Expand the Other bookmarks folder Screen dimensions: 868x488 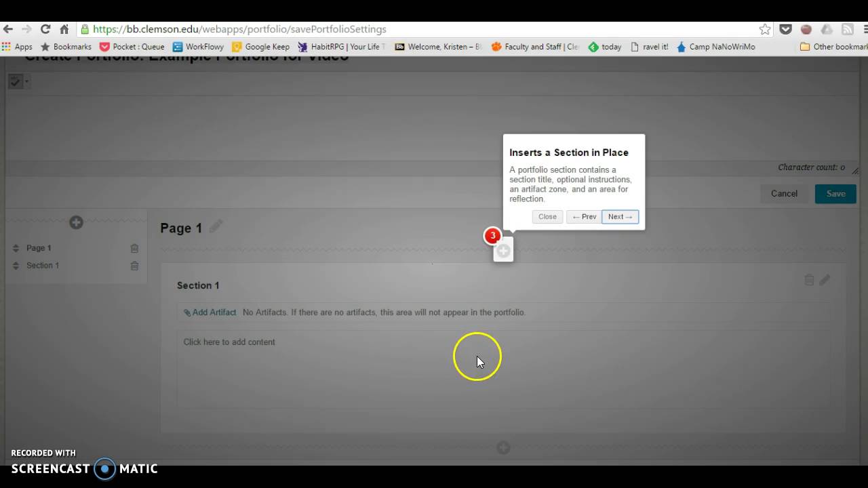click(x=833, y=47)
